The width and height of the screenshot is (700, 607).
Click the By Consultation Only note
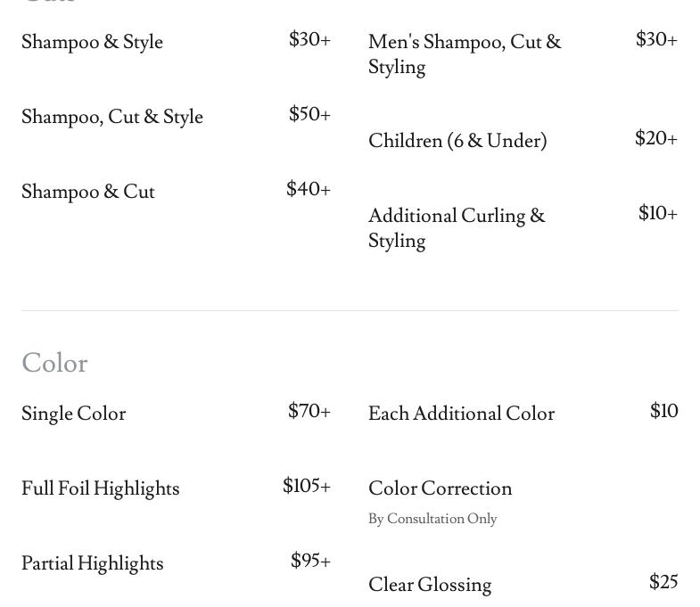tap(432, 519)
